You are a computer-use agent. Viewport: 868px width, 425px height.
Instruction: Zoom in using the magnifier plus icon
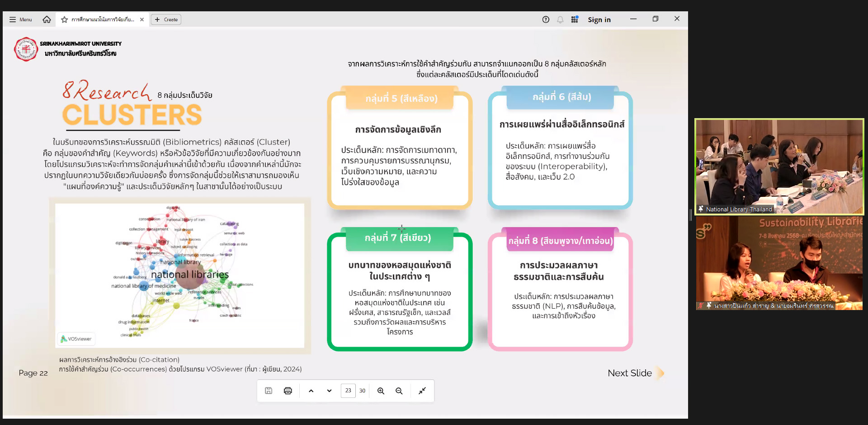click(x=381, y=391)
